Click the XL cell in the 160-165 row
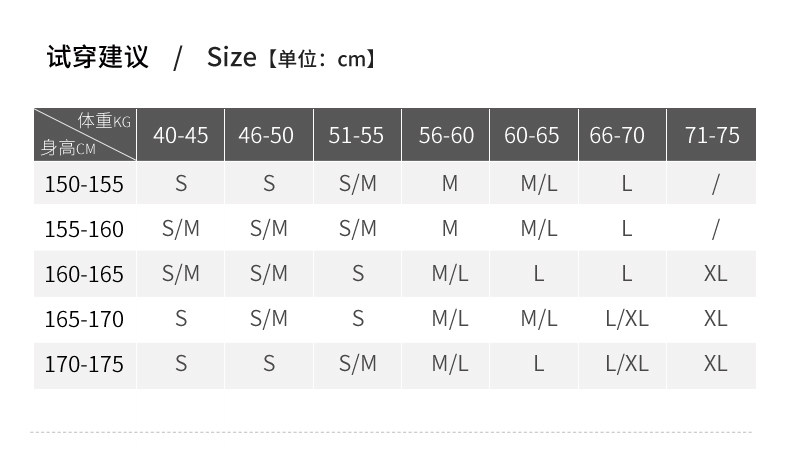 (x=715, y=273)
